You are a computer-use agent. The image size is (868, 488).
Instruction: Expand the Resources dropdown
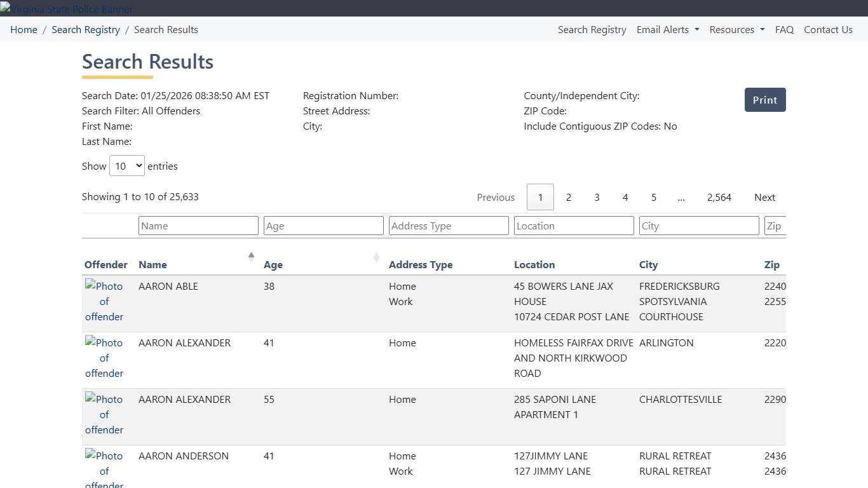point(736,29)
